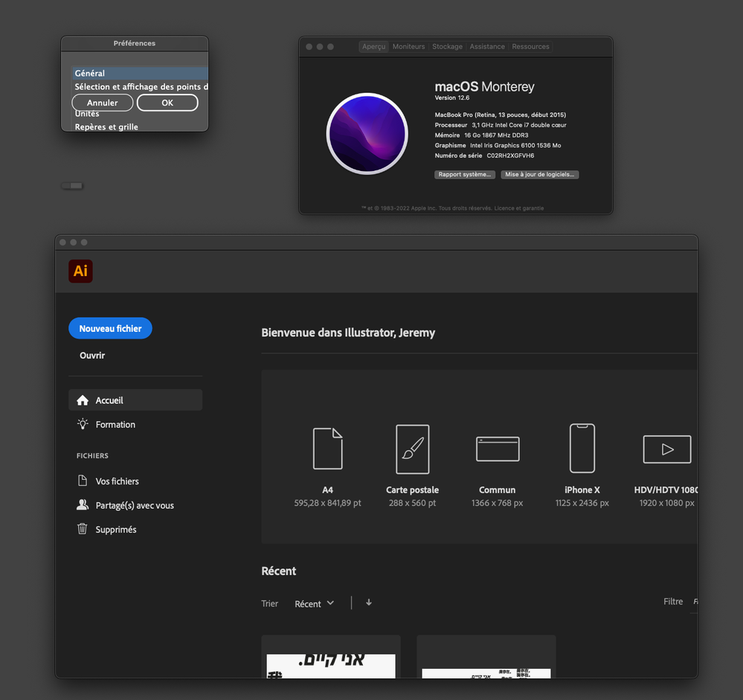The image size is (743, 700).
Task: Click the serial number C02RH2XGFVH6
Action: click(x=510, y=155)
